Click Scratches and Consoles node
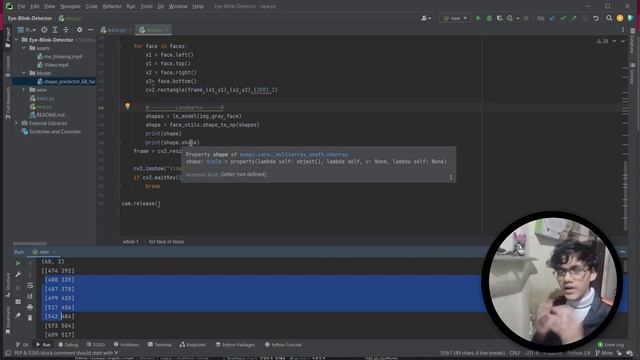 point(51,132)
